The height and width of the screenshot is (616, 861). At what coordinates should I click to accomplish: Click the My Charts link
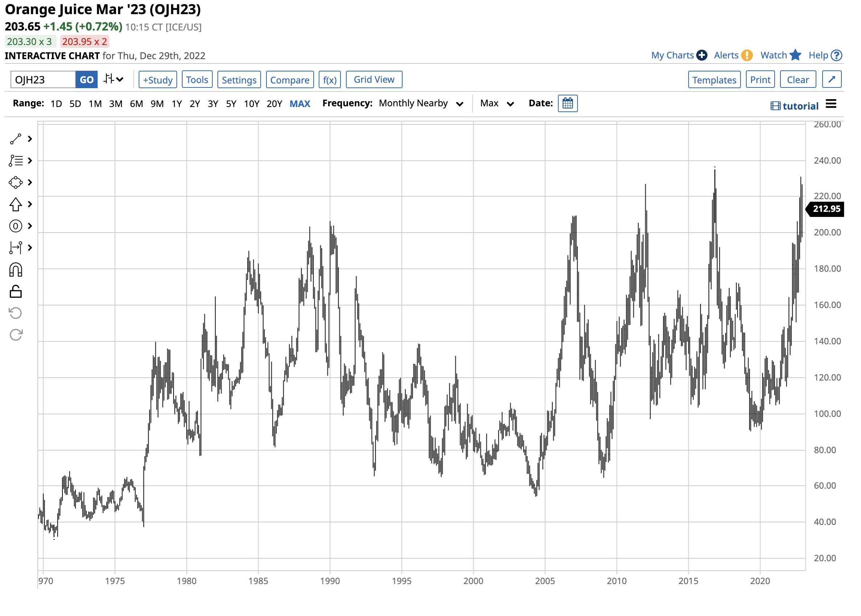[673, 56]
